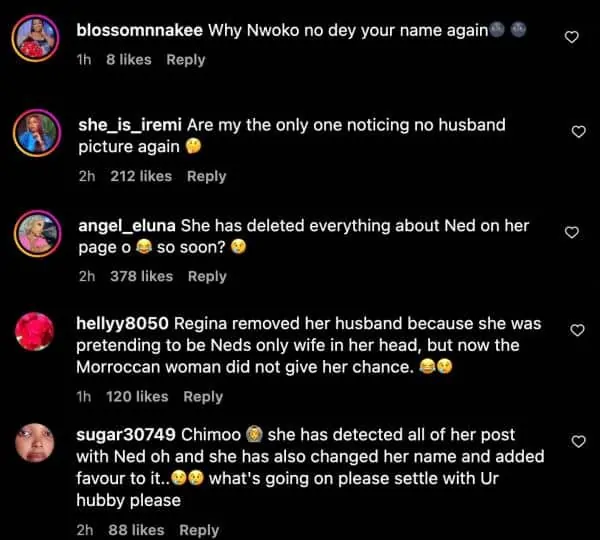Like angel_eluna's comment about Ned
Screen dimensions: 600x540
(x=572, y=232)
